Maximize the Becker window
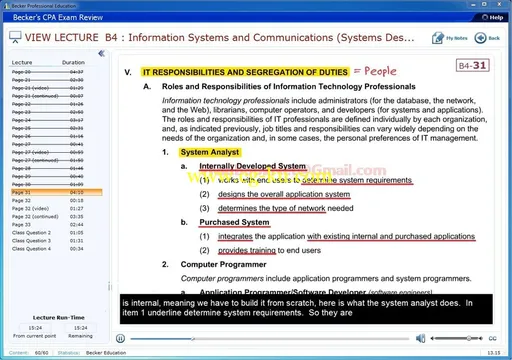 pyautogui.click(x=484, y=4)
